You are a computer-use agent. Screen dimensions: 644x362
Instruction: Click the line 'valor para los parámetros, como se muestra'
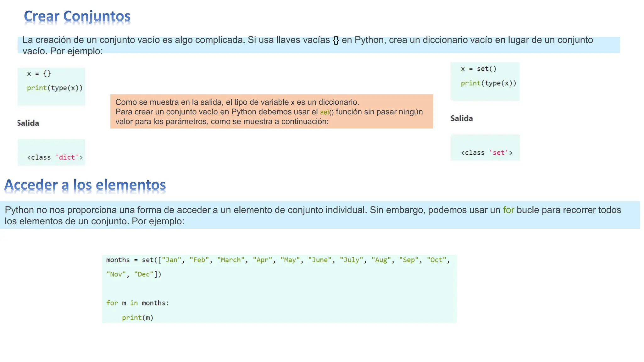pyautogui.click(x=222, y=122)
